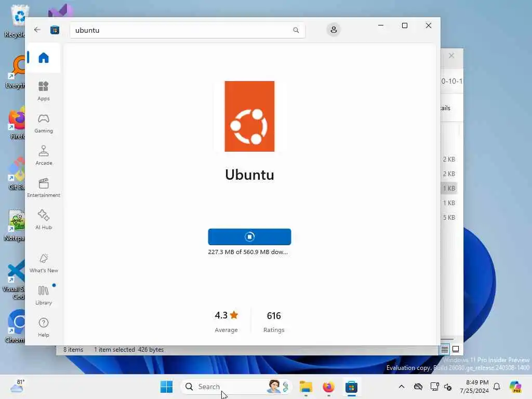Open the weather widget showing 81°
532x399 pixels.
pos(17,387)
